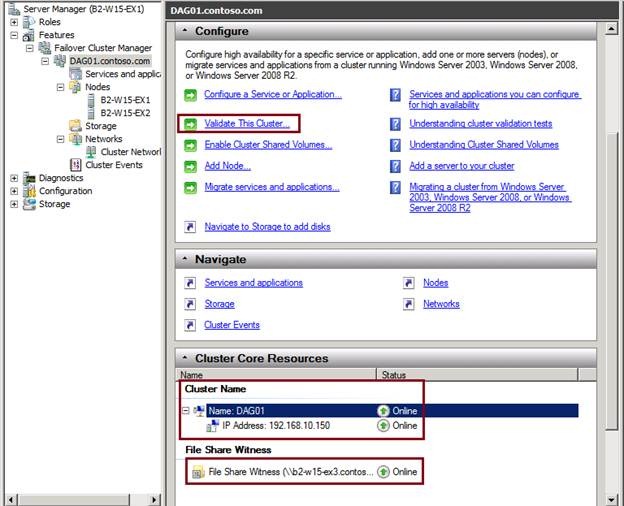Click shortcut icon beside Storage in Navigate section
The image size is (624, 506).
(x=190, y=304)
